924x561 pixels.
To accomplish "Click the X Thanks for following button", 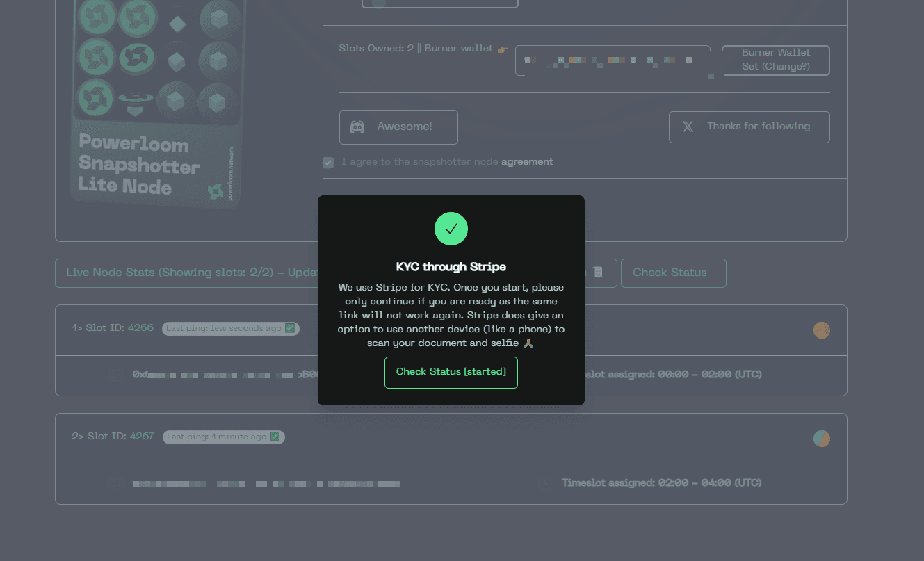I will (749, 127).
